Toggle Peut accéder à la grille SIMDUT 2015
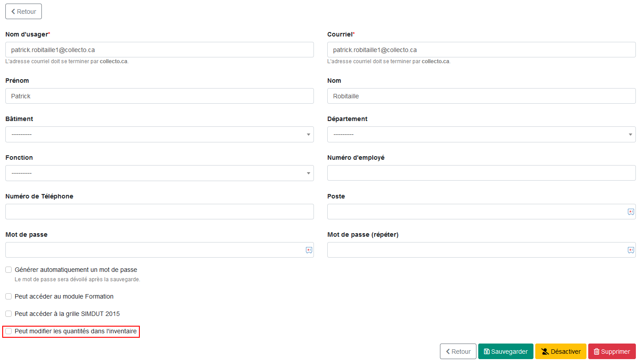643x364 pixels. [8, 314]
